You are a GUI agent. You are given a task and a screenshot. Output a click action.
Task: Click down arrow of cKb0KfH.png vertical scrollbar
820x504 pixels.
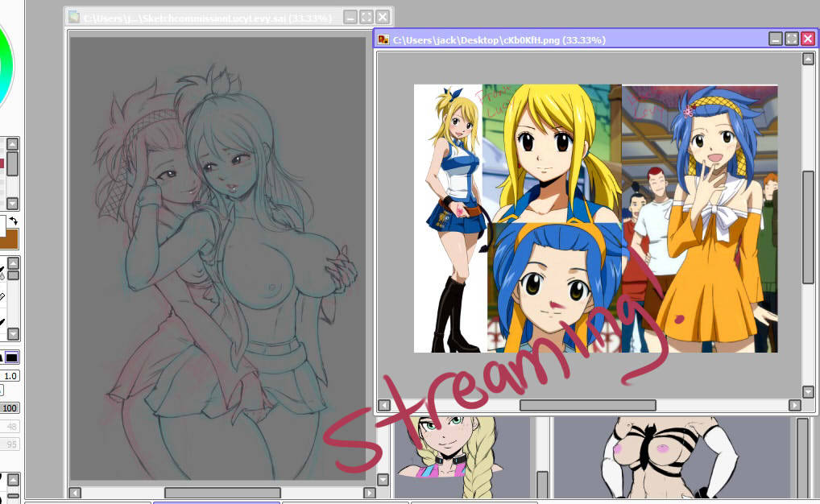[x=808, y=391]
